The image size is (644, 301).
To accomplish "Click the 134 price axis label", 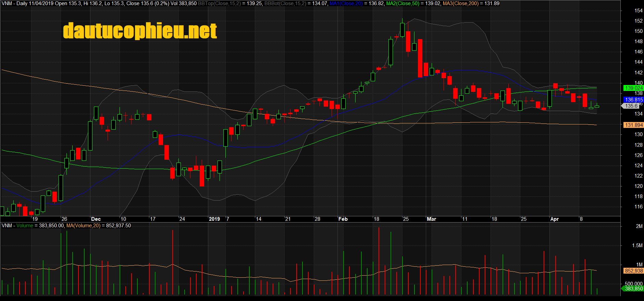I will pyautogui.click(x=639, y=114).
